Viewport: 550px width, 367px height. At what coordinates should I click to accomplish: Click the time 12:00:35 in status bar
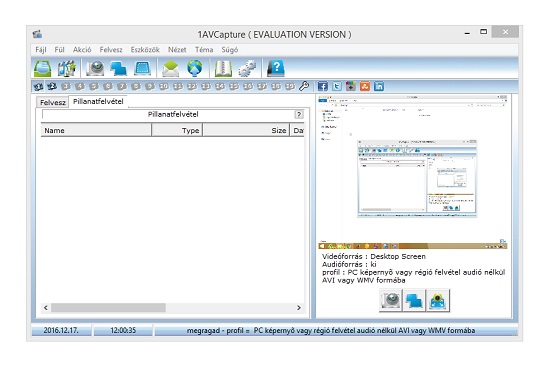click(123, 331)
